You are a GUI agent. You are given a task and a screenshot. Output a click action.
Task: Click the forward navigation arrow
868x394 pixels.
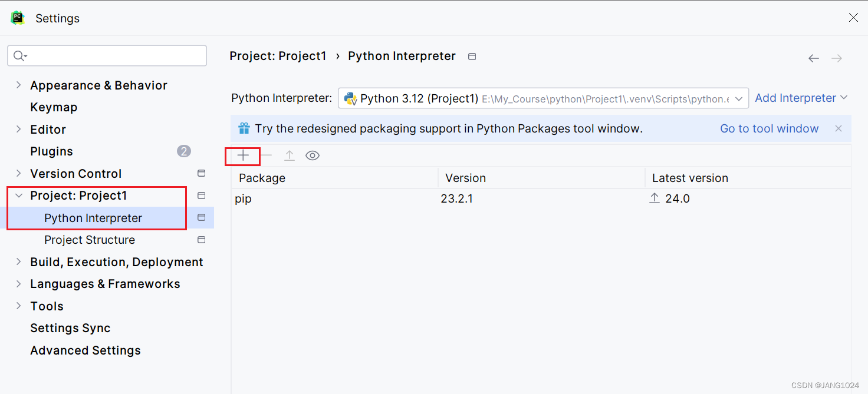(x=837, y=58)
